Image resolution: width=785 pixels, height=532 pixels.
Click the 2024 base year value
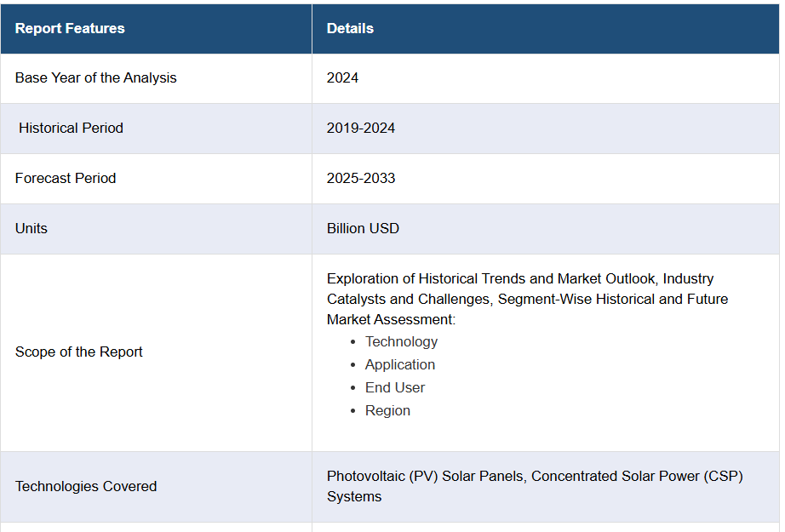pyautogui.click(x=342, y=77)
